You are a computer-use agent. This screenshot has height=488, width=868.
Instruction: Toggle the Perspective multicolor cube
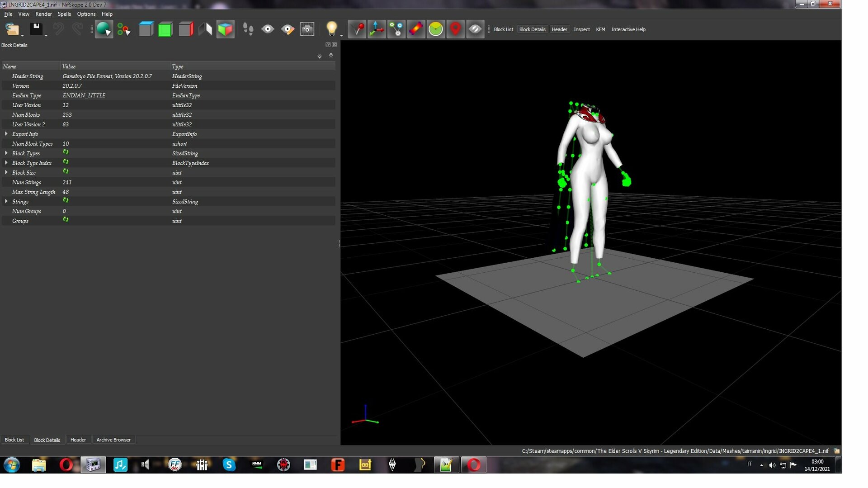pos(225,29)
